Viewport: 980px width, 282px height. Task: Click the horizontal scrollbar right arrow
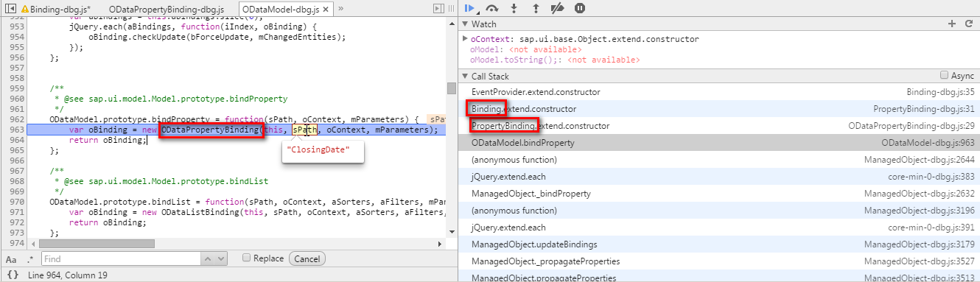[440, 243]
